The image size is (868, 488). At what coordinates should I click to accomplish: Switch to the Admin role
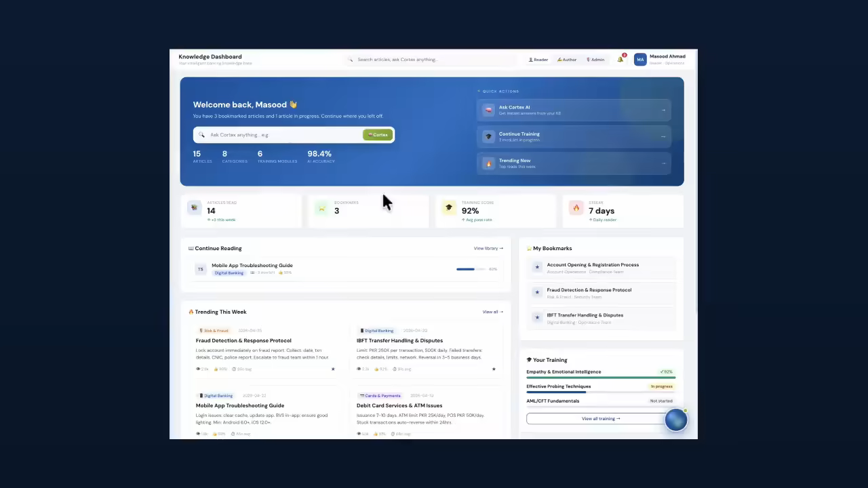595,60
